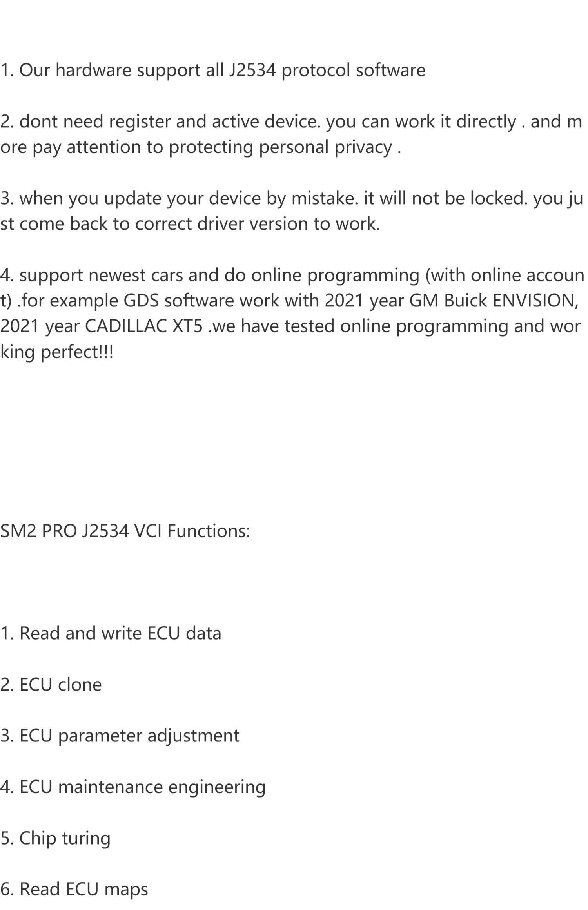588x910 pixels.
Task: Click the "king perfect!!!" text
Action: tap(57, 352)
